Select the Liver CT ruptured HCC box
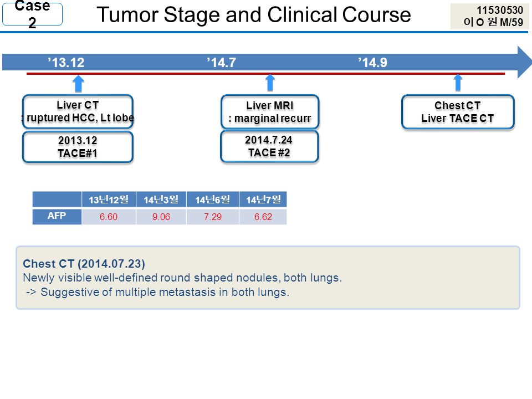The width and height of the screenshot is (532, 399). [x=78, y=111]
